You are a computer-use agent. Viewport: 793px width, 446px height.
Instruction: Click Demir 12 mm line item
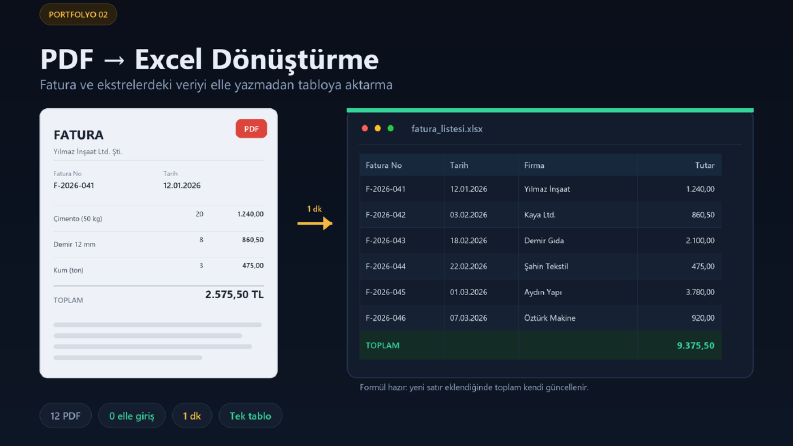click(x=74, y=245)
